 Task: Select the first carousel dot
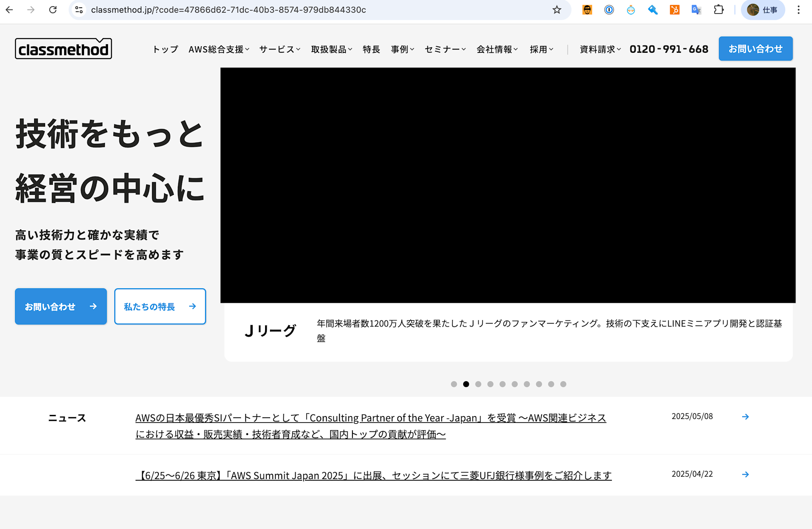(x=454, y=384)
